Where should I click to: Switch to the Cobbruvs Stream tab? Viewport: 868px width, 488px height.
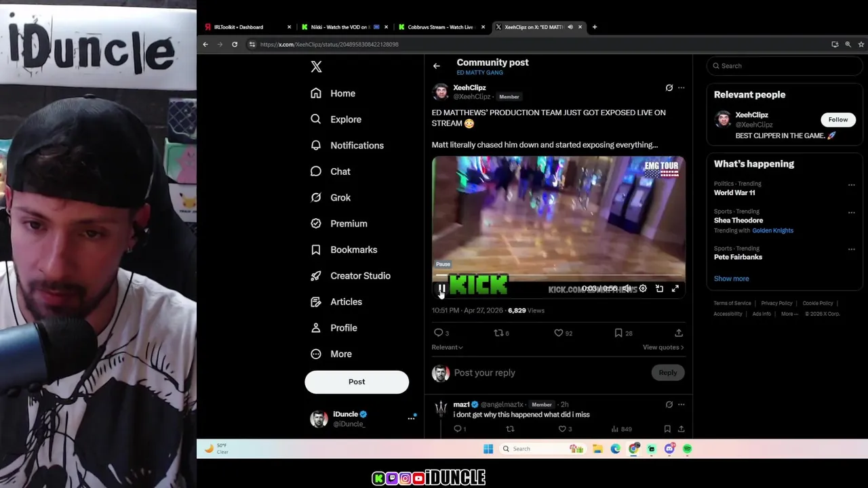pos(441,27)
